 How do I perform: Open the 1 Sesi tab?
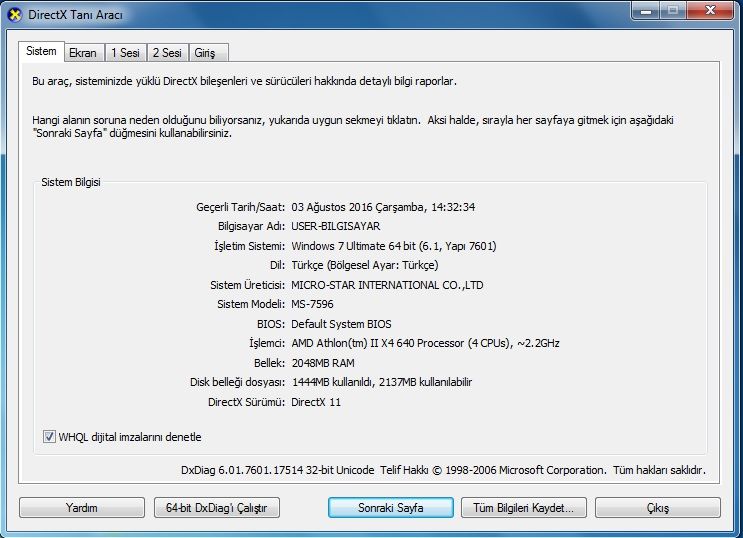(x=126, y=53)
